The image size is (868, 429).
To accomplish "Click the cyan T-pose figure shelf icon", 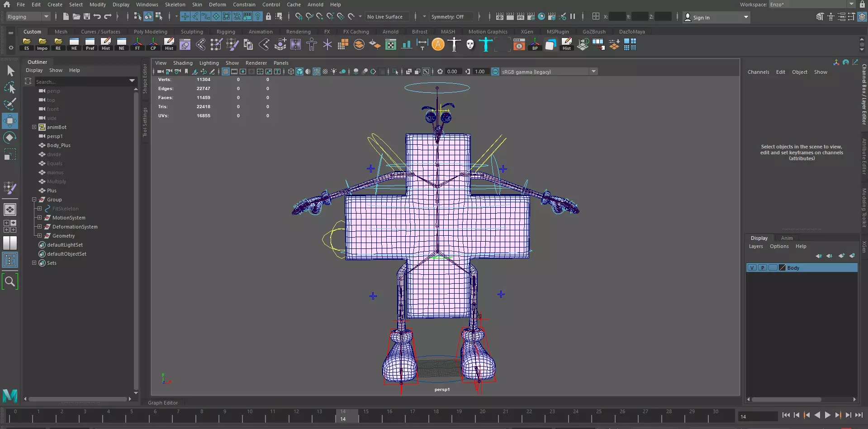I will pyautogui.click(x=486, y=44).
